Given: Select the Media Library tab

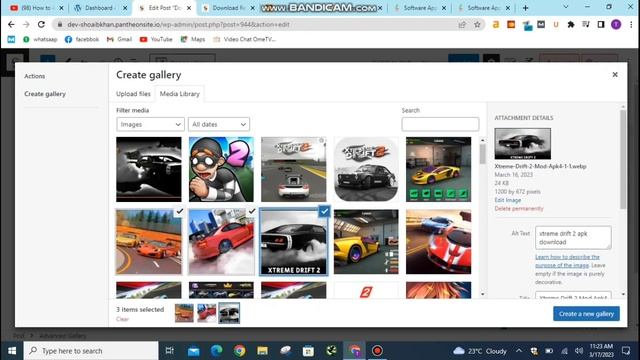Looking at the screenshot, I should click(180, 94).
